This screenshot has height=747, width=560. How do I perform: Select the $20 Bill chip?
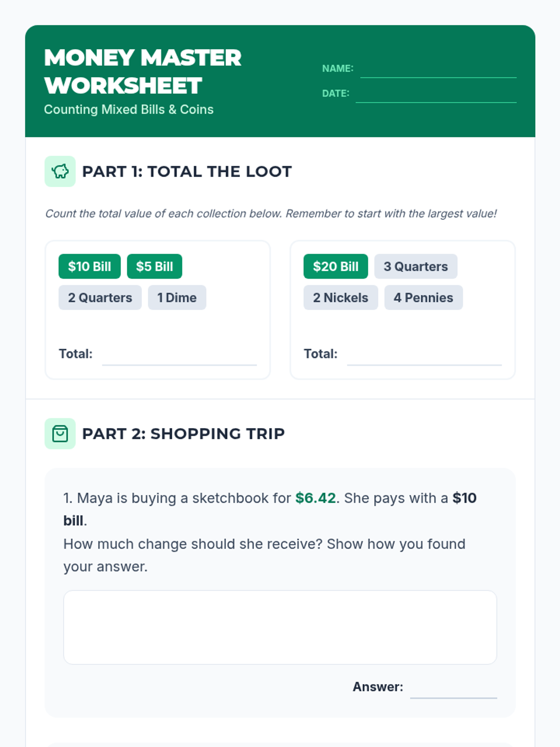[336, 267]
